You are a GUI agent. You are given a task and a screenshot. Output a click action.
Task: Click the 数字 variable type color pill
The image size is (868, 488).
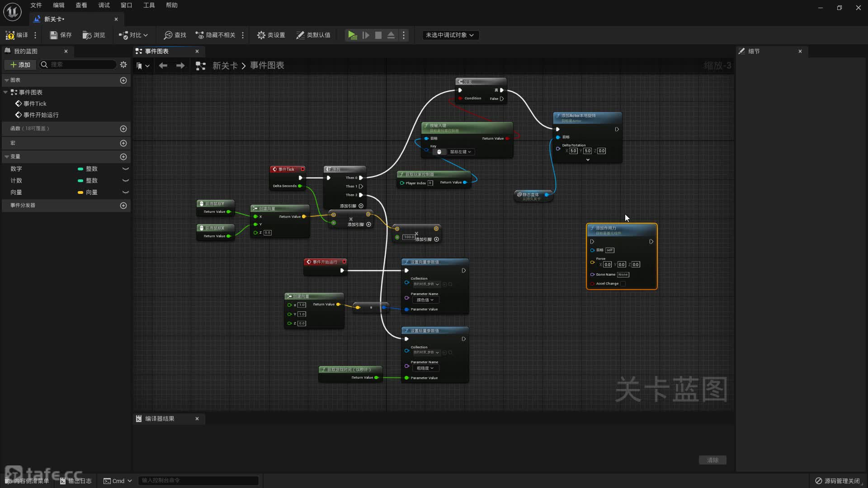[80, 169]
